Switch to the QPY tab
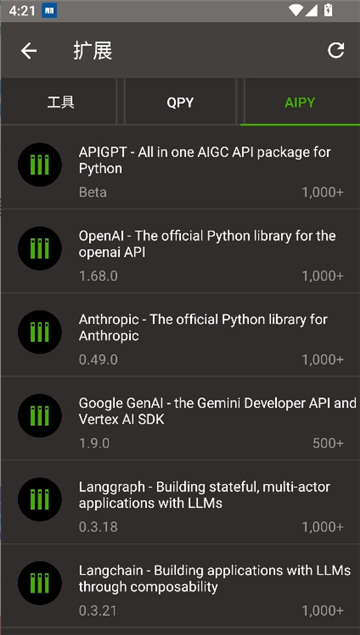 coord(180,102)
